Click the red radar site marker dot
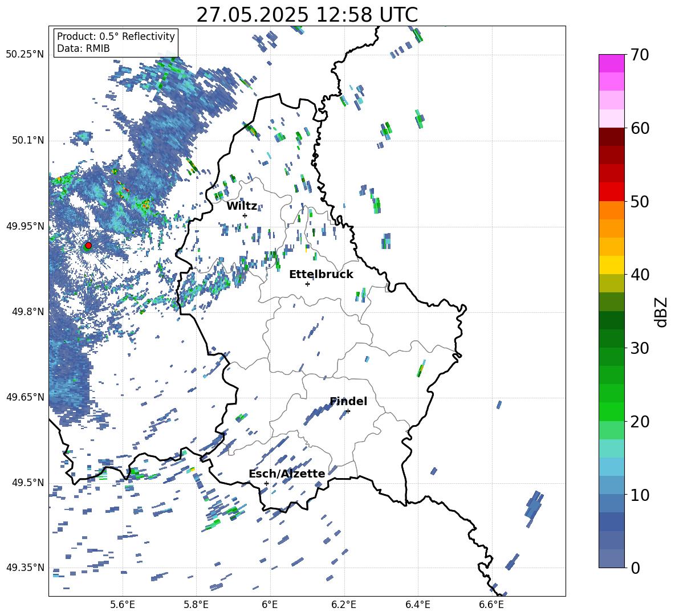675x616 pixels. (88, 245)
